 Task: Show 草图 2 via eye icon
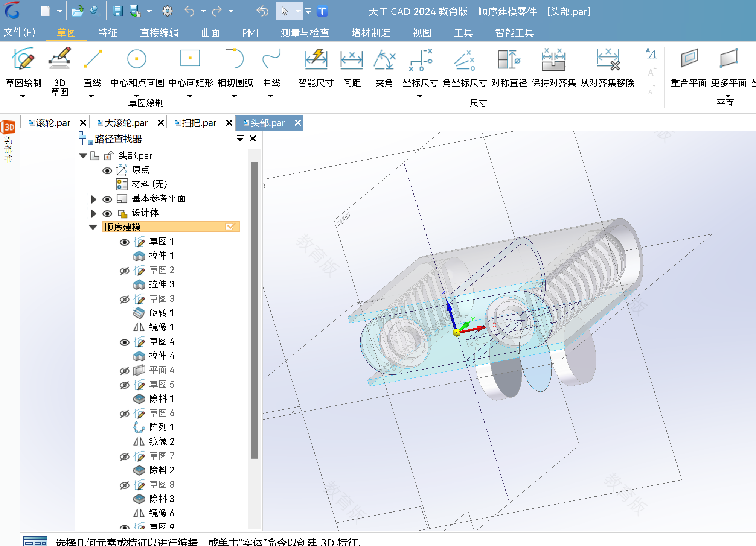tap(125, 271)
